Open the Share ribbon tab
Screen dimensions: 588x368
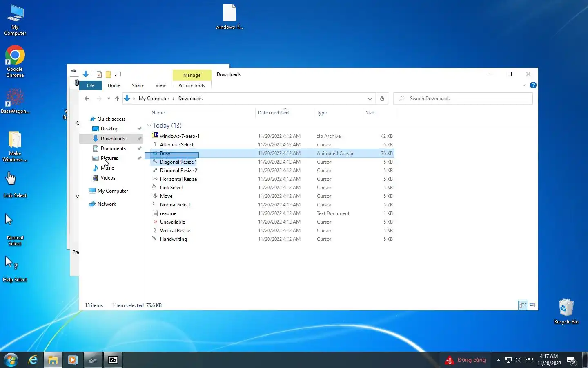pos(138,85)
